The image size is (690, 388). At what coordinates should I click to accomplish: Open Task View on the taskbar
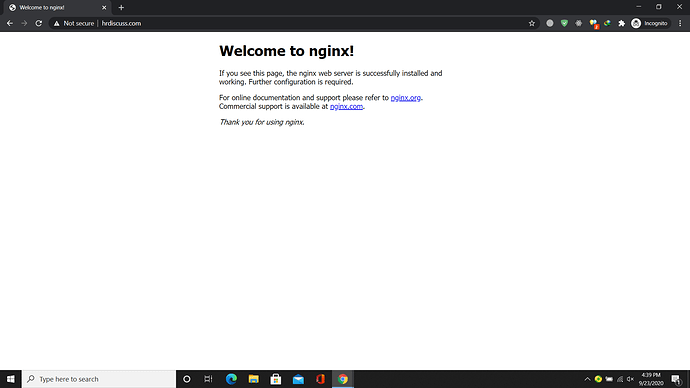tap(208, 379)
